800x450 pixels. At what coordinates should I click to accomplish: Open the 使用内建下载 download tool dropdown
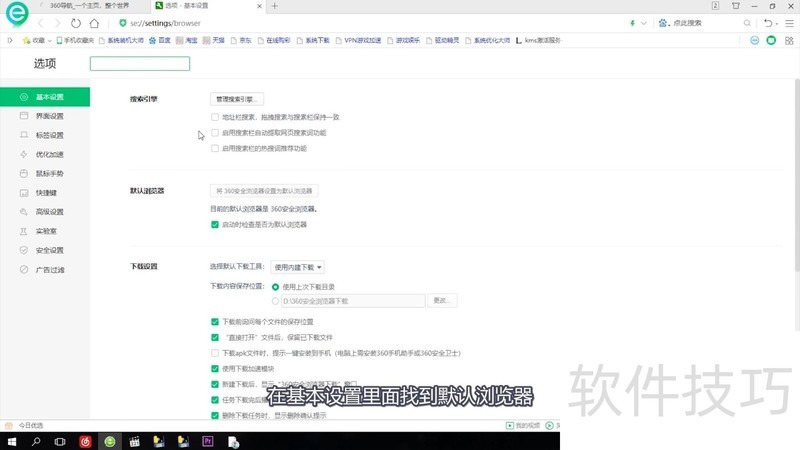coord(297,267)
